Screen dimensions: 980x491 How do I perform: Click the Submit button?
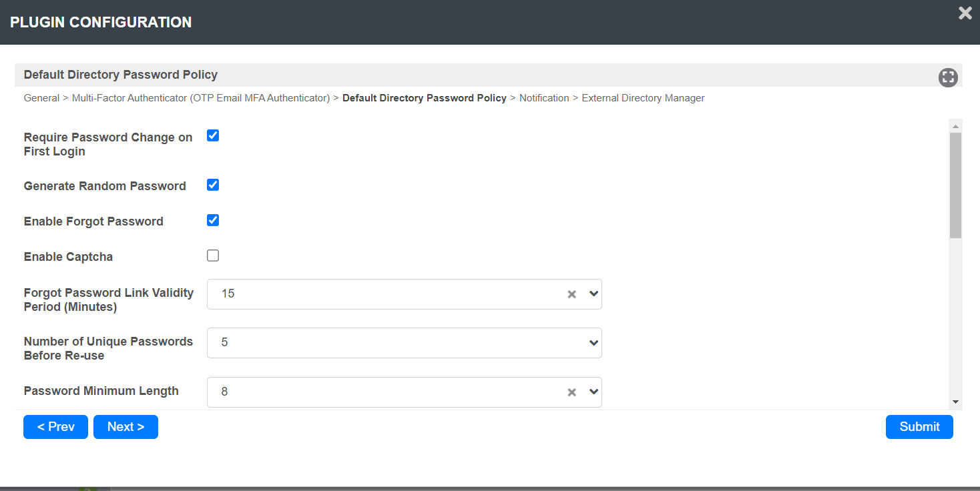pyautogui.click(x=919, y=427)
